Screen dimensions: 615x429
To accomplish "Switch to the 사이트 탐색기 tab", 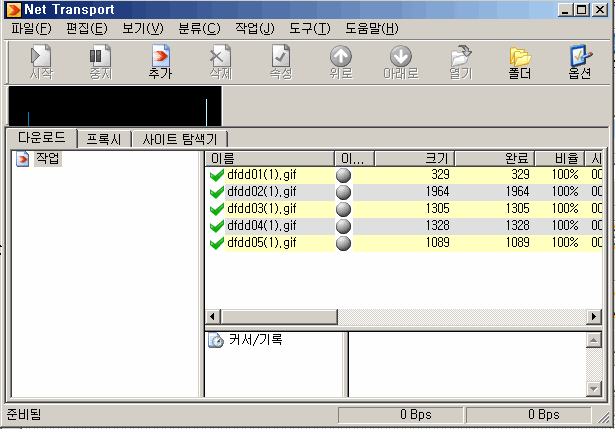I will (179, 139).
